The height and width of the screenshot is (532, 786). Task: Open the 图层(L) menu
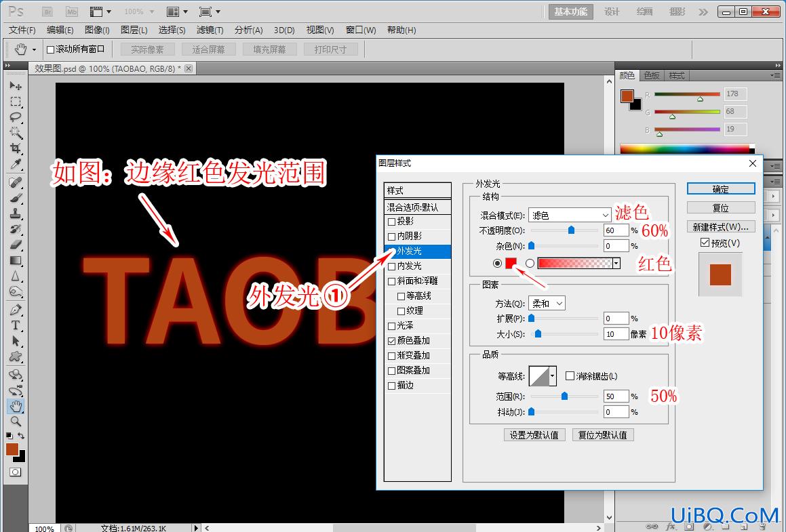click(134, 30)
